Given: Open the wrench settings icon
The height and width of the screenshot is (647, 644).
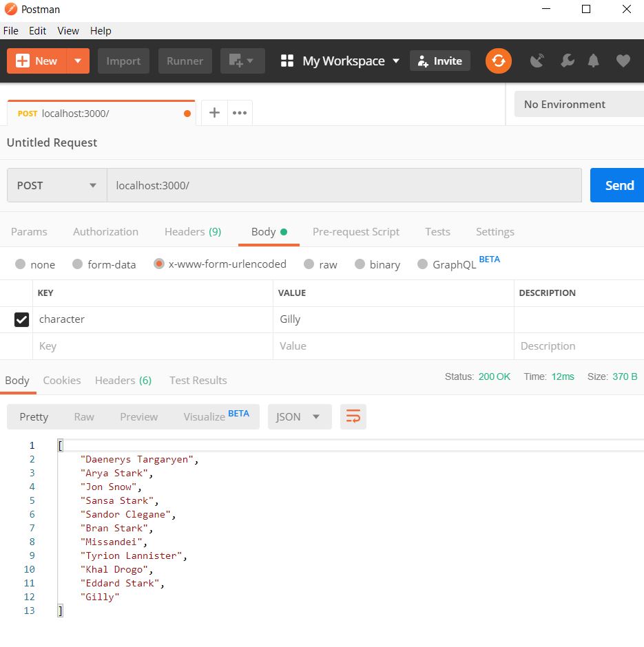Looking at the screenshot, I should coord(568,61).
